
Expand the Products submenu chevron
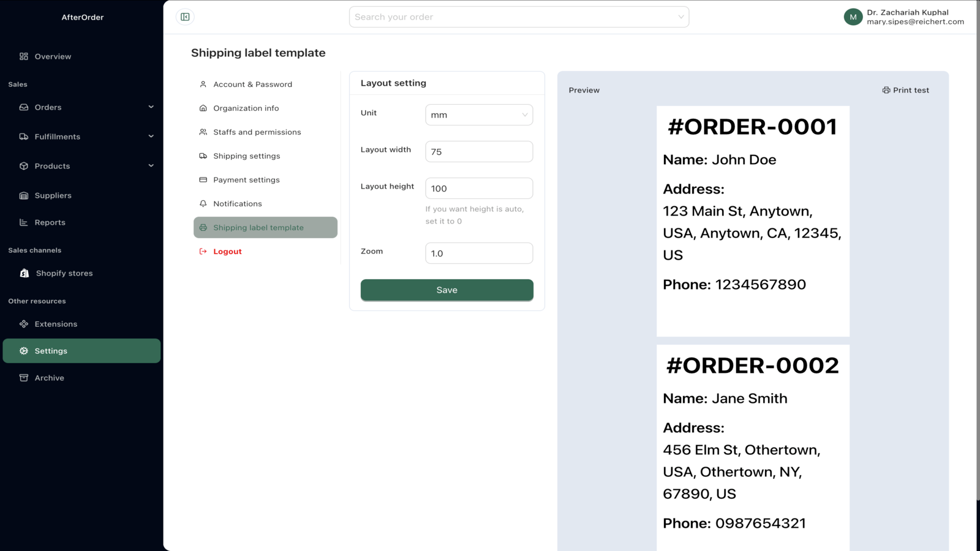[151, 166]
